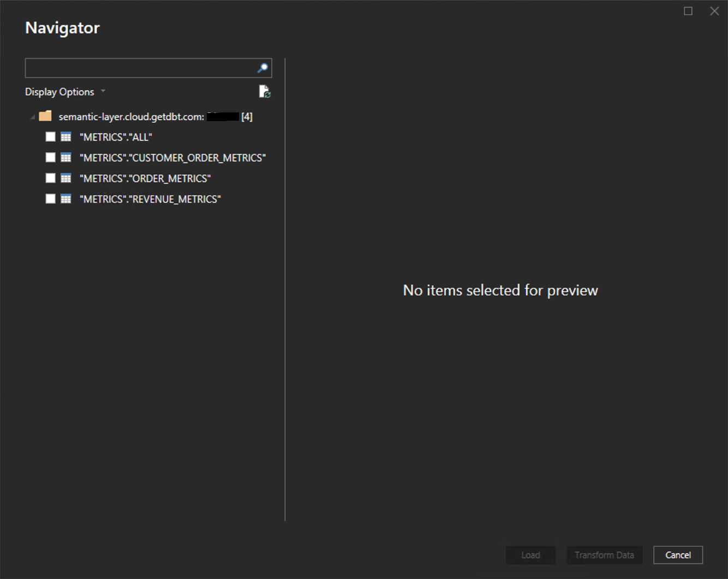This screenshot has height=579, width=728.
Task: Click the Display Options caret arrow
Action: pyautogui.click(x=103, y=92)
